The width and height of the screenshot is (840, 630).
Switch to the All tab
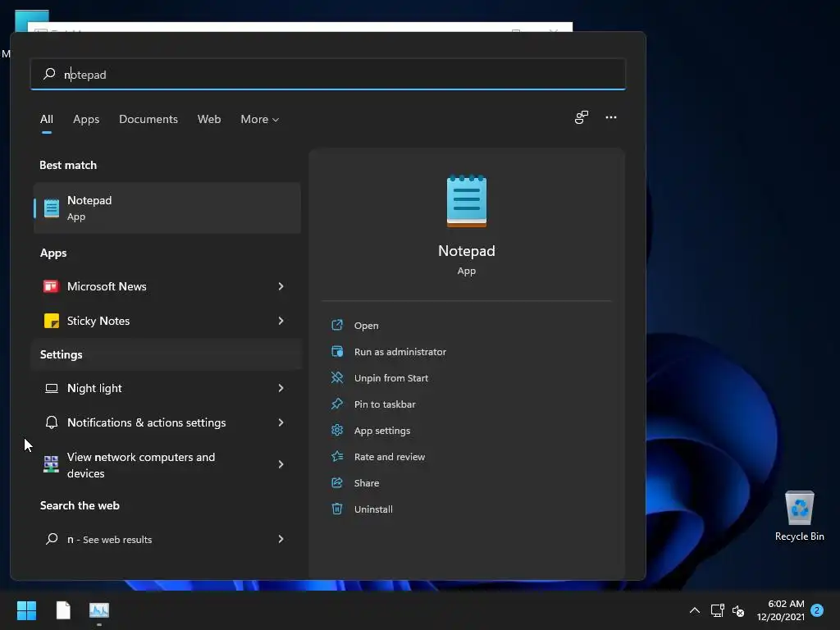coord(47,119)
